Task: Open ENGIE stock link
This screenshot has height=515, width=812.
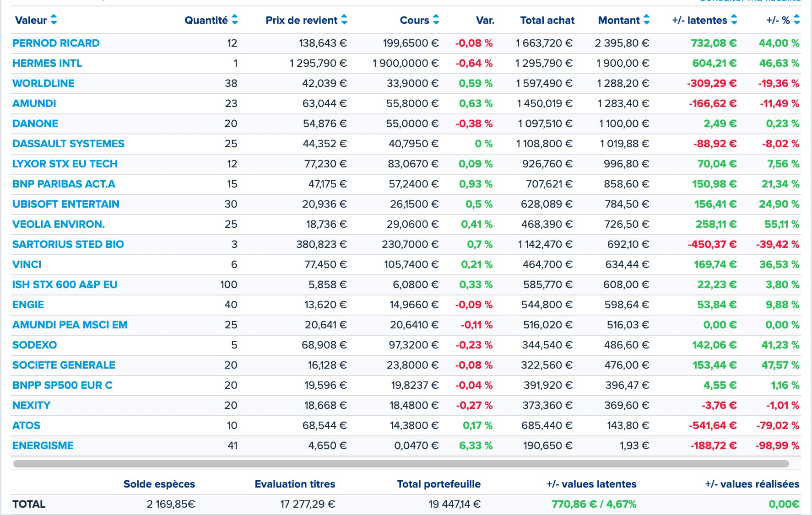Action: [x=28, y=305]
